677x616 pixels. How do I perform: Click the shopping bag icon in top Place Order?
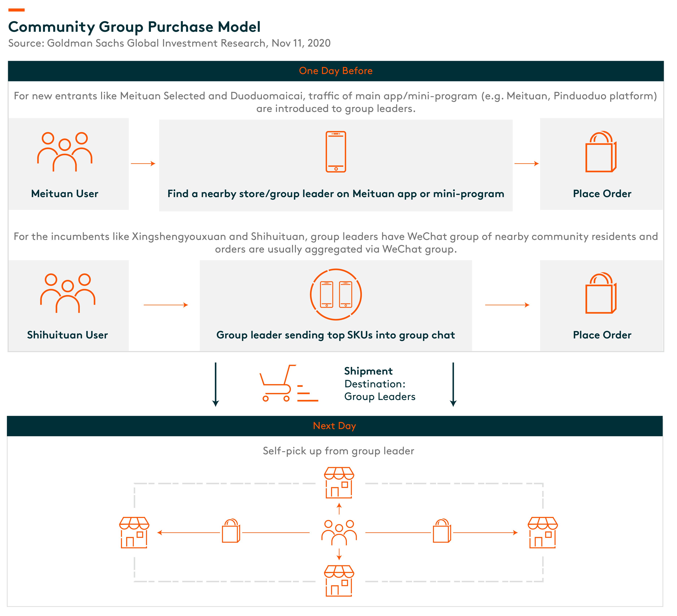click(x=601, y=151)
